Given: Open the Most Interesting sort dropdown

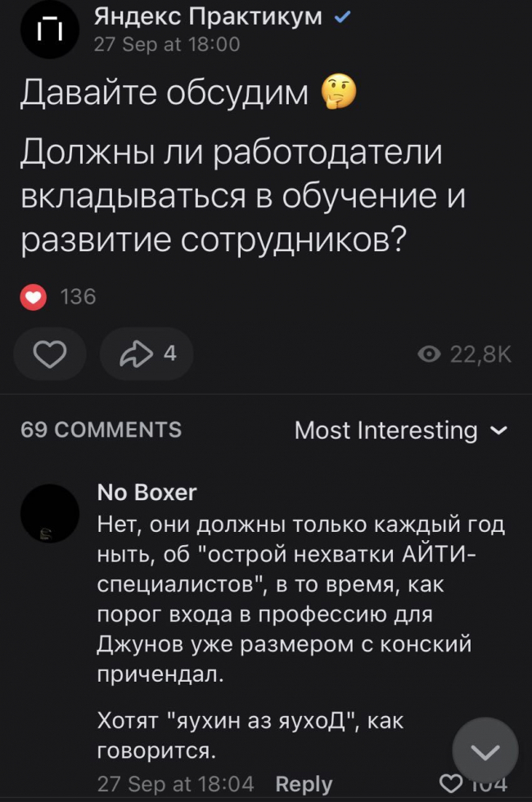Looking at the screenshot, I should click(x=401, y=430).
